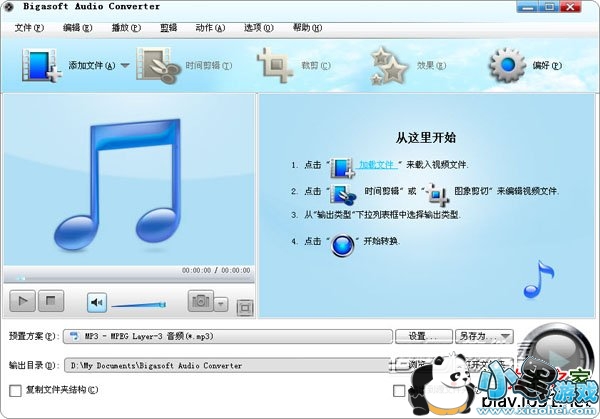Open the 文件(F) menu
The height and width of the screenshot is (419, 600).
click(x=29, y=28)
